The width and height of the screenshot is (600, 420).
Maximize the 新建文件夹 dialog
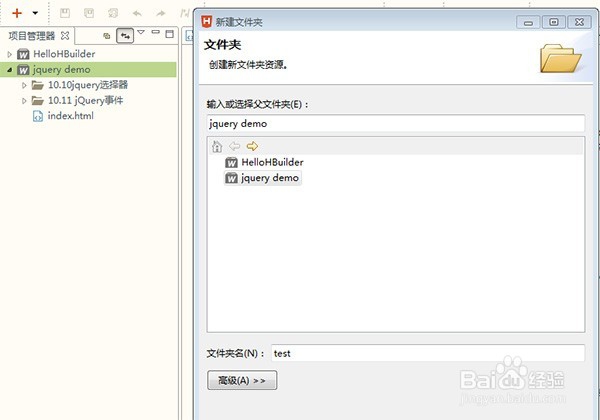553,22
